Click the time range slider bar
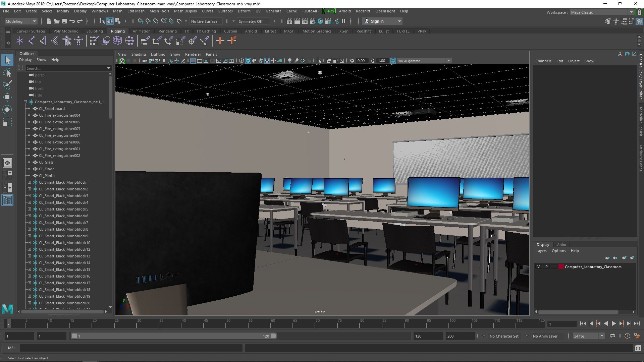The height and width of the screenshot is (362, 644). click(174, 336)
